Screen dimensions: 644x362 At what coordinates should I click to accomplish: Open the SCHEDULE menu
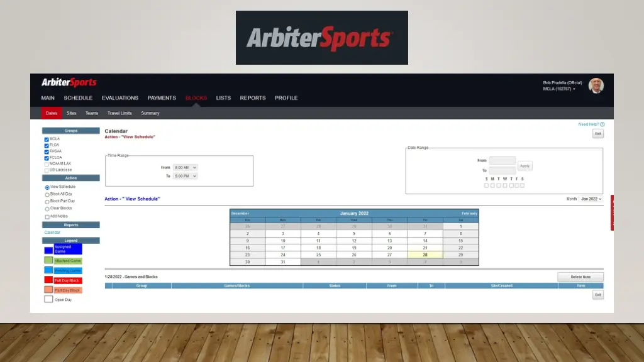pyautogui.click(x=78, y=98)
